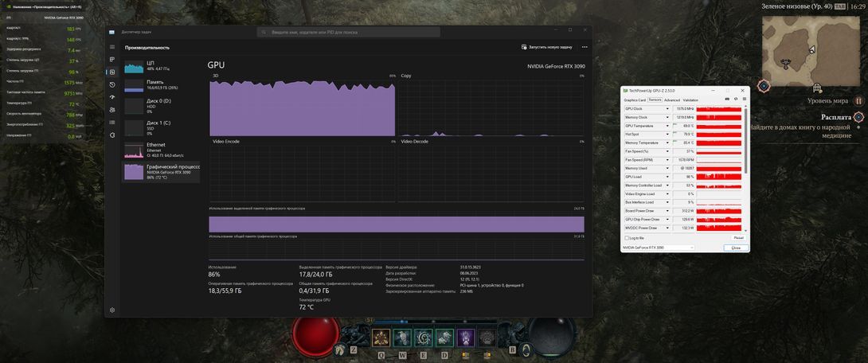Click Close button in GPU-Z
This screenshot has height=363, width=868.
point(736,248)
